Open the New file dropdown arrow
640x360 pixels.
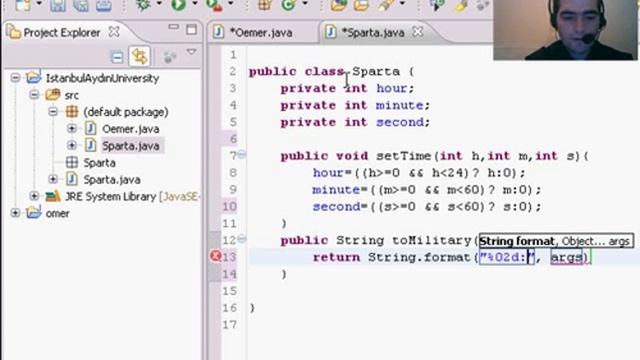39,4
